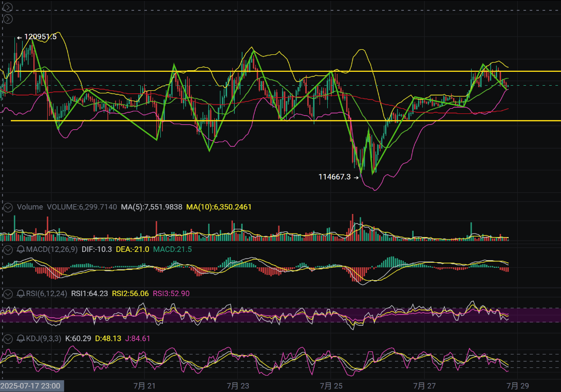561x392 pixels.
Task: Click the 114667.3 low price marker
Action: pyautogui.click(x=339, y=177)
